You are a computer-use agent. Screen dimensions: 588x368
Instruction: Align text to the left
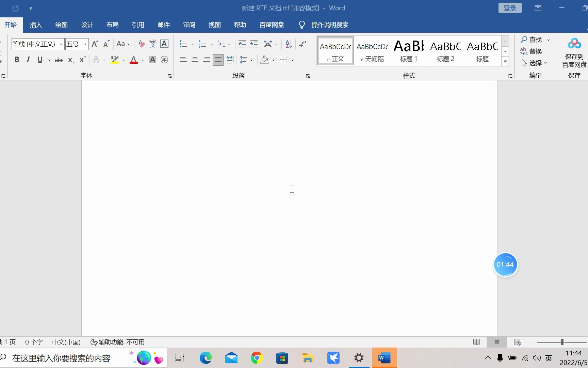[183, 60]
